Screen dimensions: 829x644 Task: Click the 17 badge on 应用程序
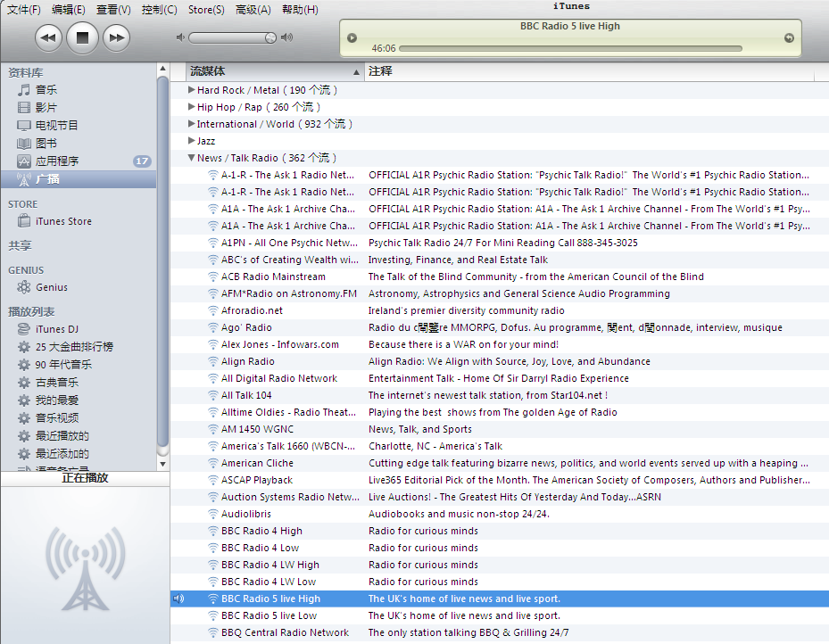click(142, 161)
